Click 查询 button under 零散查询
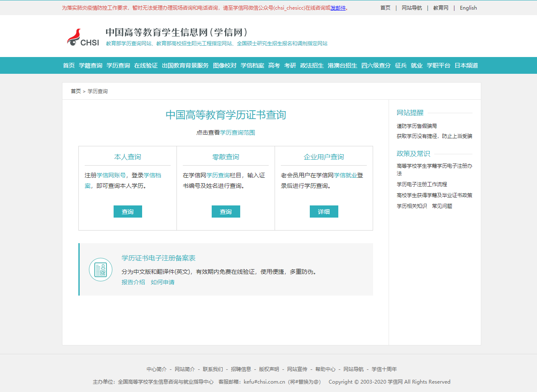This screenshot has height=392, width=537. [226, 212]
